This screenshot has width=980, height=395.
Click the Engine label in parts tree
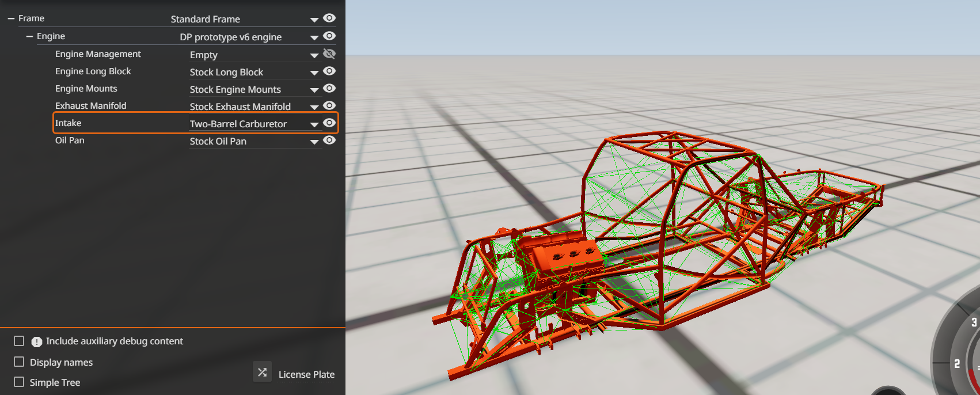click(x=51, y=36)
